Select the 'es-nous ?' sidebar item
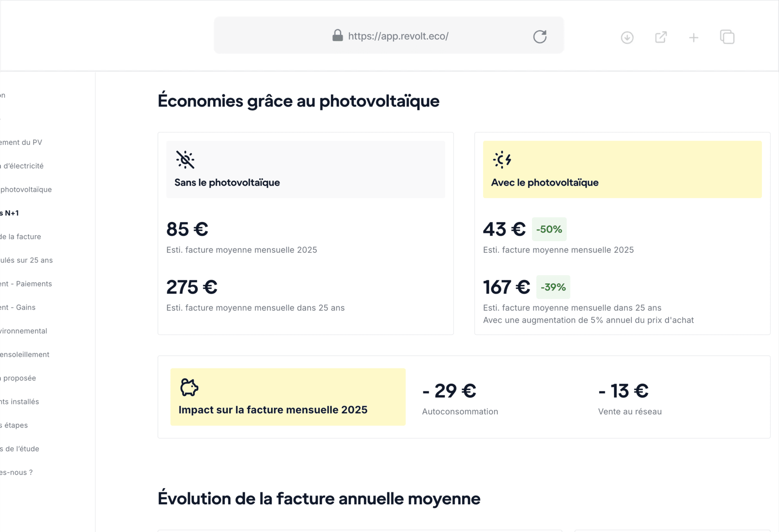This screenshot has width=779, height=532. (16, 472)
